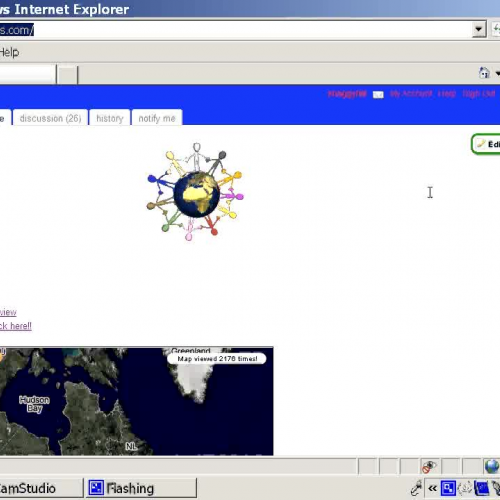Expand hidden tray icons with the « chevron
The width and height of the screenshot is (500, 500).
433,489
